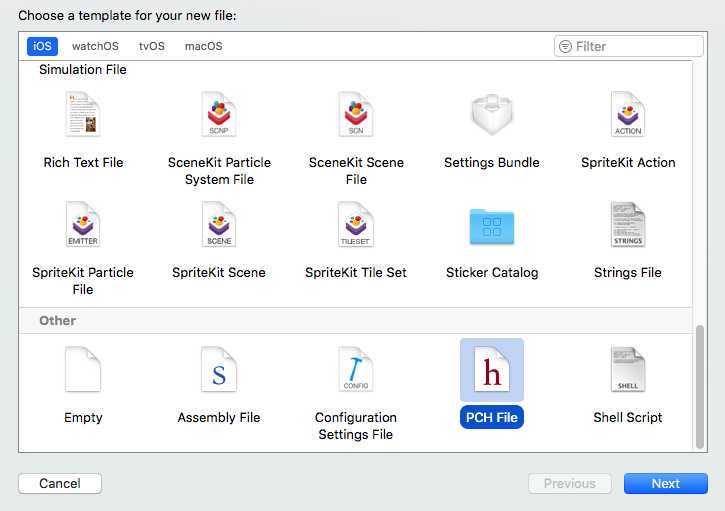Screen dimensions: 725x511
Task: Focus the Filter text field
Action: coord(629,46)
